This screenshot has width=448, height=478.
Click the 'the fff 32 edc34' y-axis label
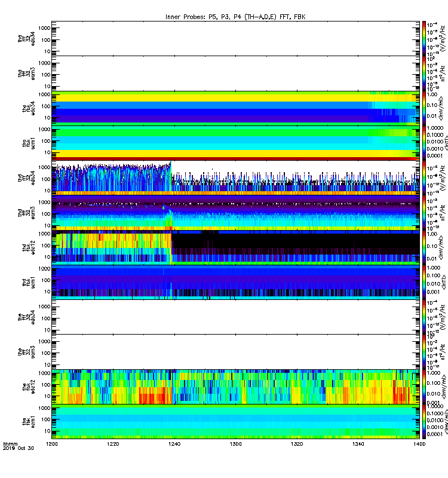26,317
